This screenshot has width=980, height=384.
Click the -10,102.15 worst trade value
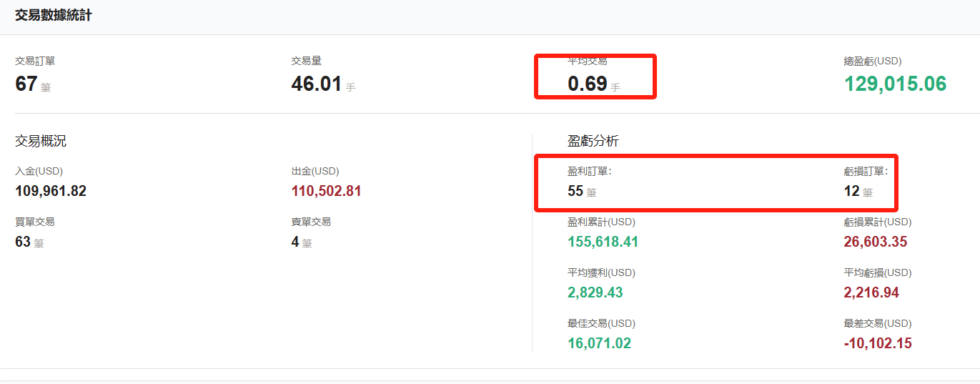[x=878, y=344]
